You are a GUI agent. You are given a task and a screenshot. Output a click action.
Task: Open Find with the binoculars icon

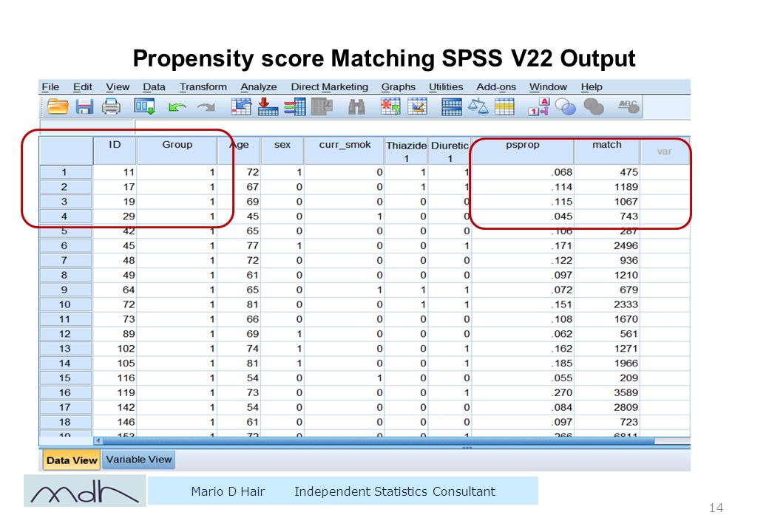tap(356, 106)
